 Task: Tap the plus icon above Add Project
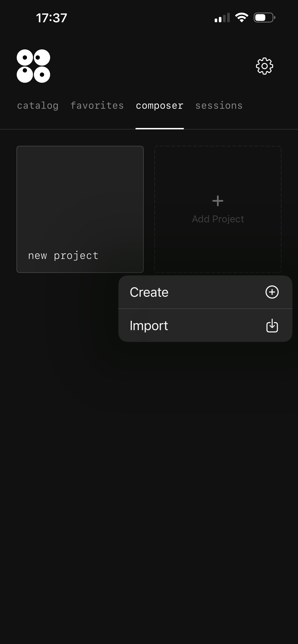coord(218,201)
